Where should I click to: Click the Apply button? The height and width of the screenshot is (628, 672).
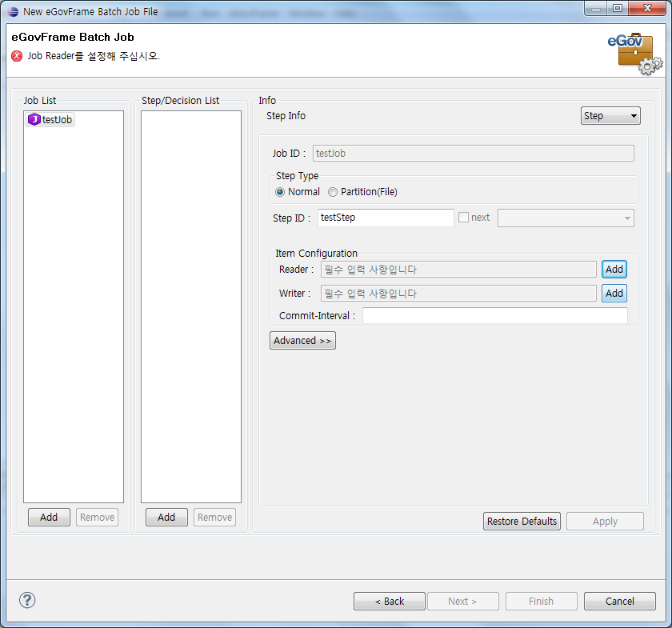(x=605, y=522)
